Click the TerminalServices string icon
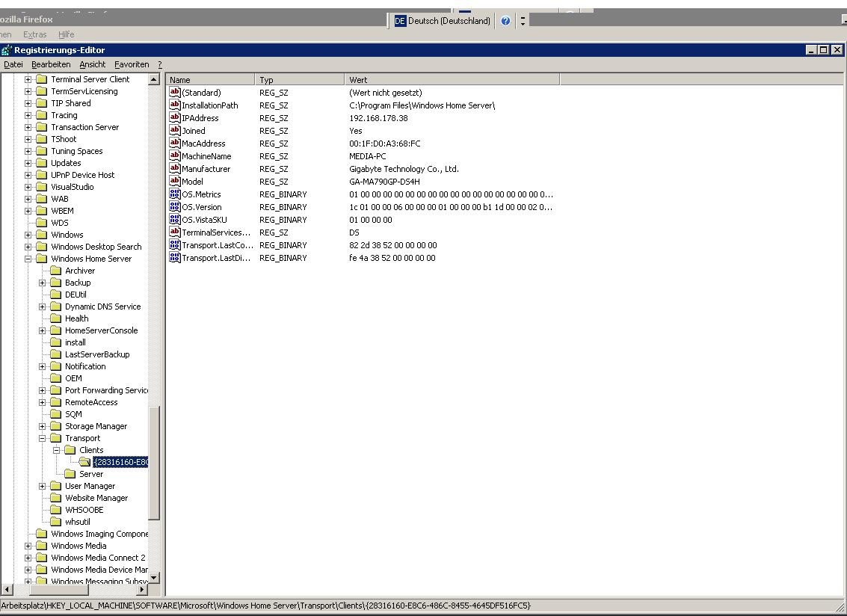Image resolution: width=847 pixels, height=616 pixels. [x=174, y=232]
